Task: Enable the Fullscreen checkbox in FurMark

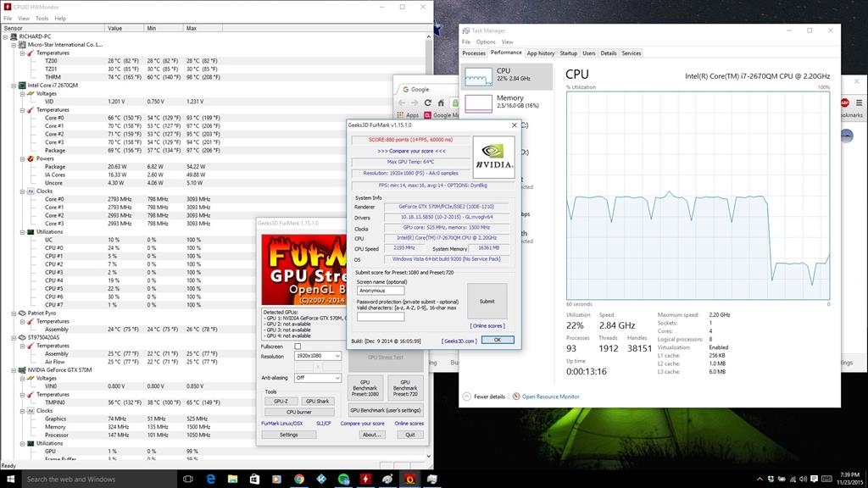Action: click(x=298, y=347)
